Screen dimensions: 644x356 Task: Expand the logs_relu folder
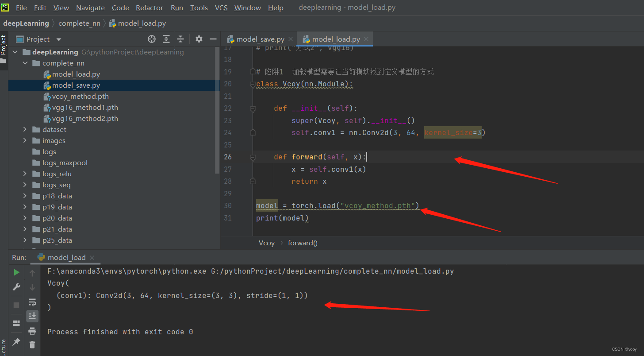[25, 174]
